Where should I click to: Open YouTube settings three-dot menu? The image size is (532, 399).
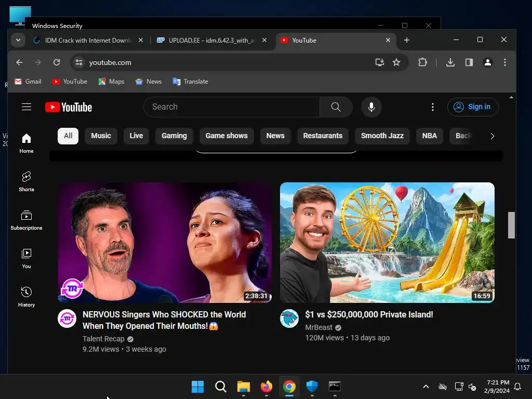(432, 107)
